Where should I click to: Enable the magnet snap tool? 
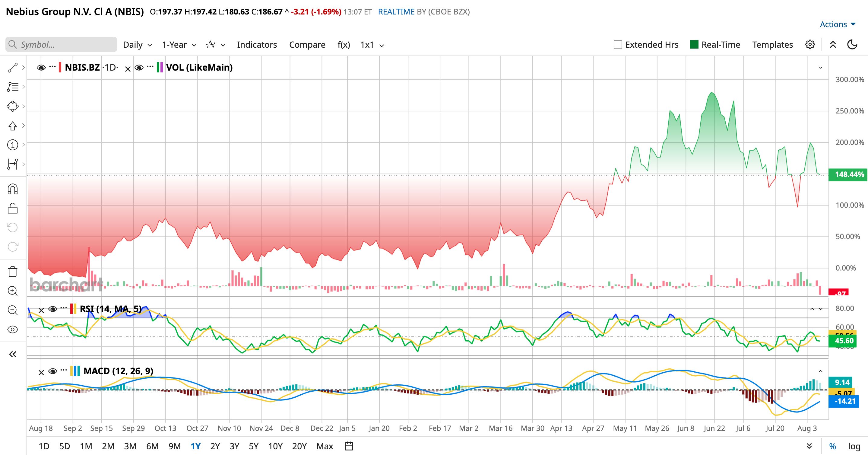tap(13, 189)
